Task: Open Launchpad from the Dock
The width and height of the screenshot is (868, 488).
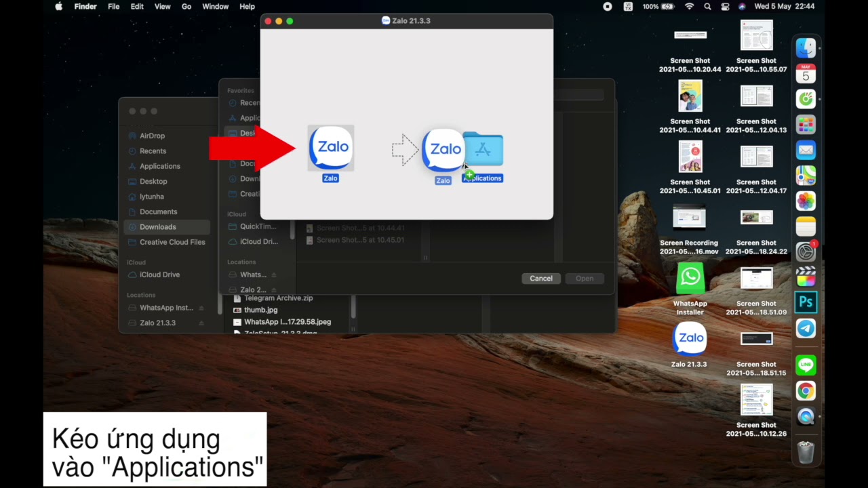Action: [806, 125]
